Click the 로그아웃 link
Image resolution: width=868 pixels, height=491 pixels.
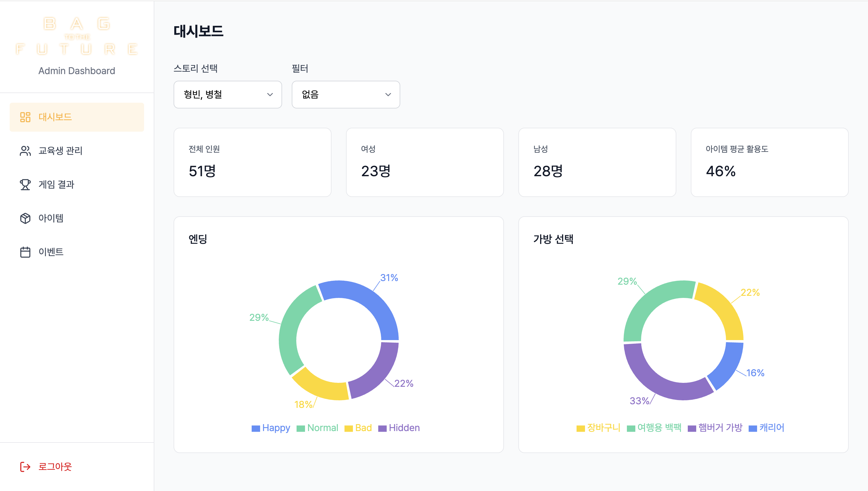click(55, 467)
